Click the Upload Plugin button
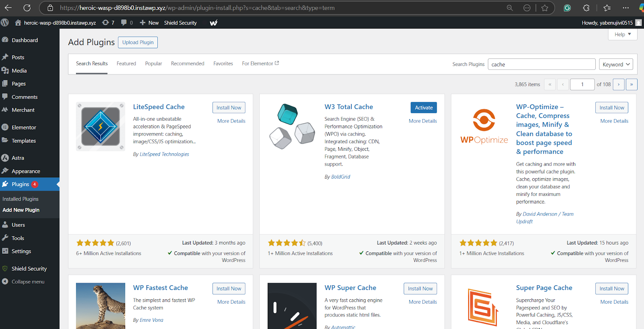This screenshot has width=644, height=329. (138, 42)
